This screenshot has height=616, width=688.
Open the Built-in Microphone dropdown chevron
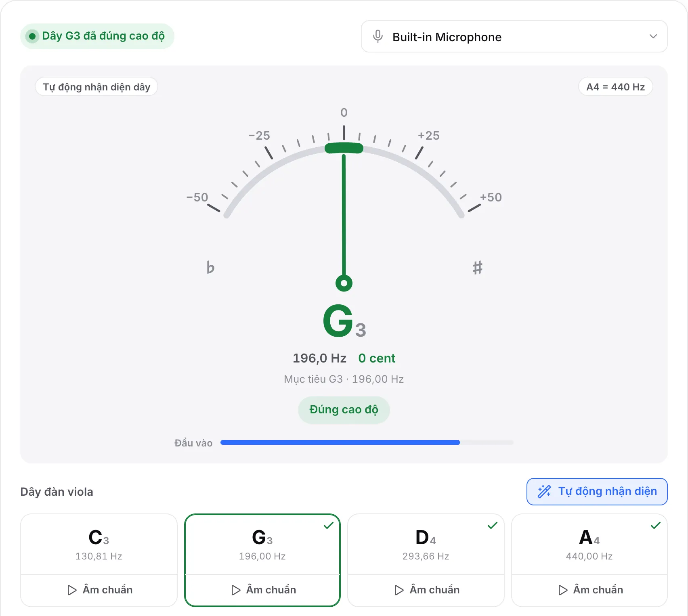(653, 36)
